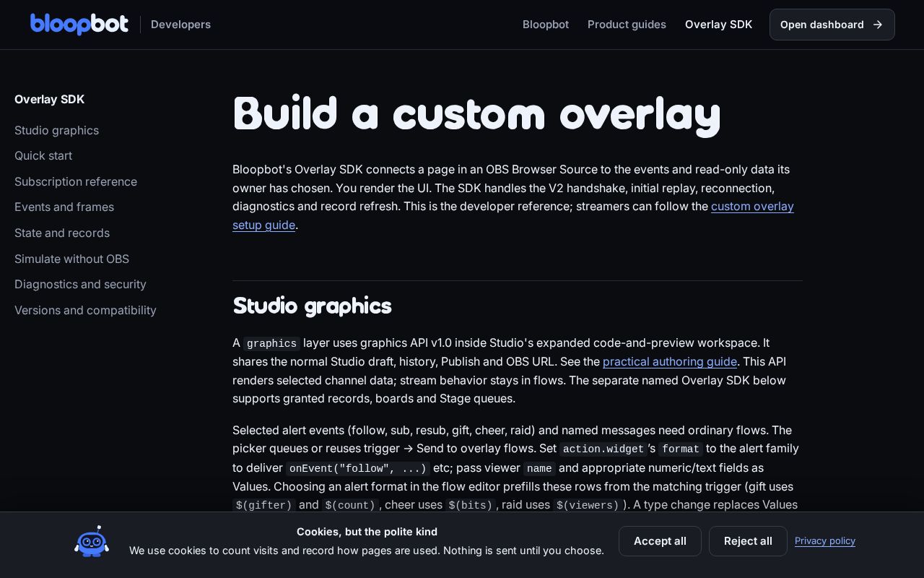The width and height of the screenshot is (924, 578).
Task: Go to Subscription reference in sidebar
Action: click(x=76, y=181)
